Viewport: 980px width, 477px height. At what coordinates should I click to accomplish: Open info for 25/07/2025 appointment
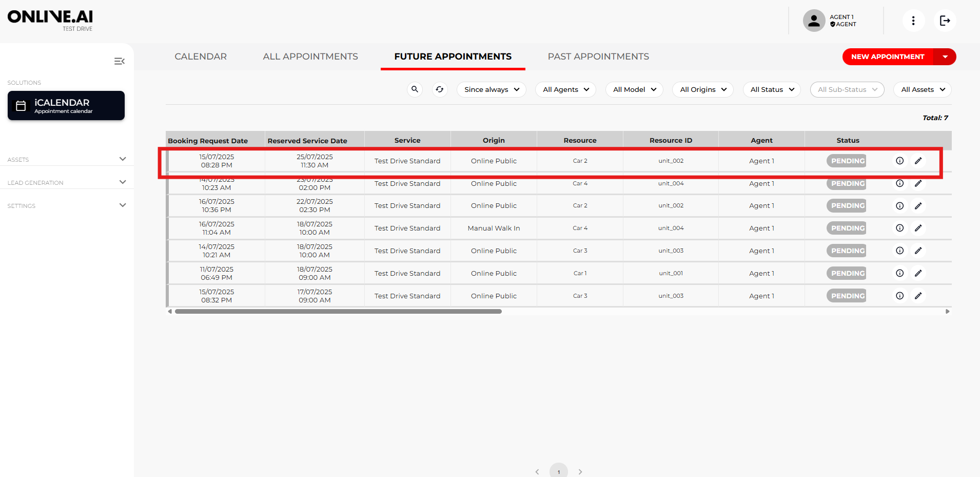click(x=899, y=161)
